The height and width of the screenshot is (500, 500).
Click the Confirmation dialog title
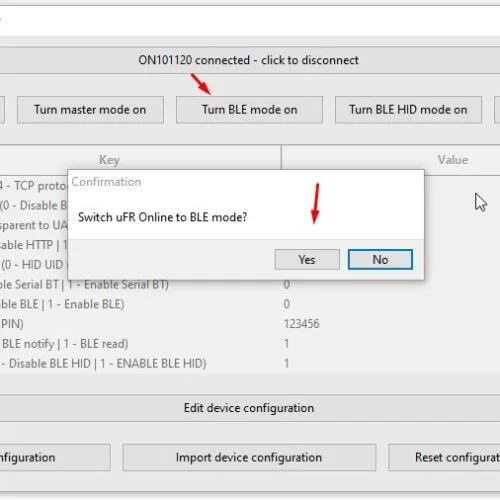[106, 182]
